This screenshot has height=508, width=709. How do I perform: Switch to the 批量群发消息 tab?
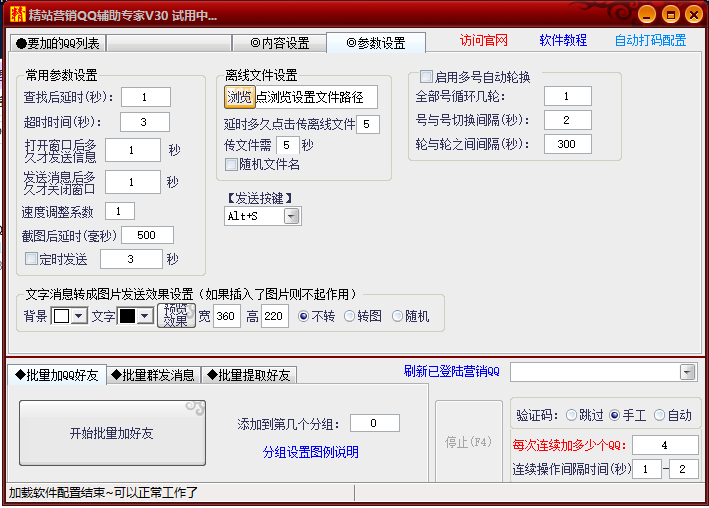click(x=153, y=375)
